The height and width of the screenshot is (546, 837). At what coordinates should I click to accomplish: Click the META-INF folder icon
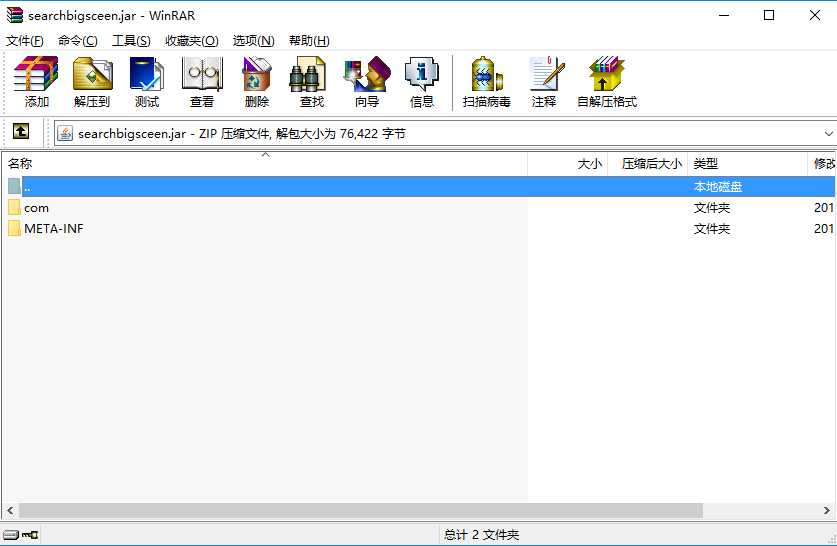click(x=14, y=228)
